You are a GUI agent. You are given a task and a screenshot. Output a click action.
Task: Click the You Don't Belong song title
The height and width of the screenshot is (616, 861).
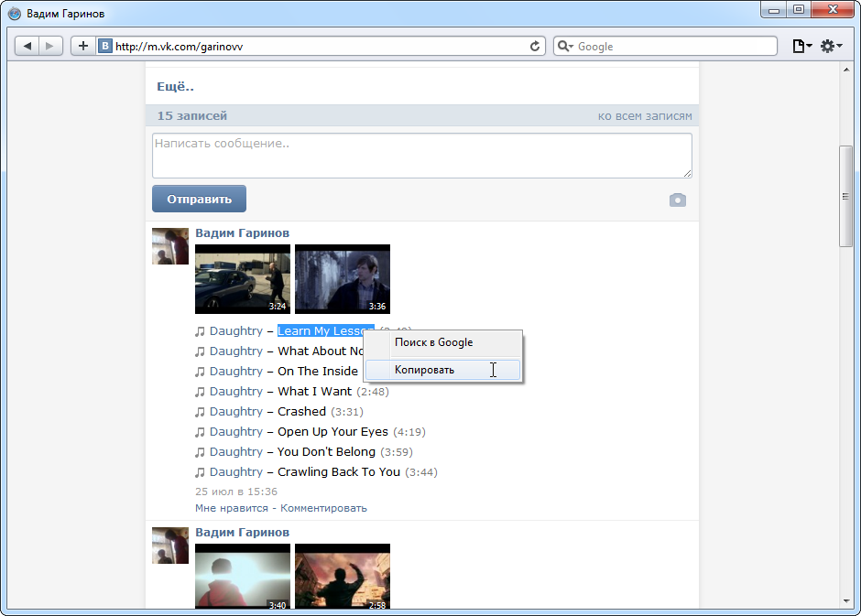pyautogui.click(x=326, y=452)
